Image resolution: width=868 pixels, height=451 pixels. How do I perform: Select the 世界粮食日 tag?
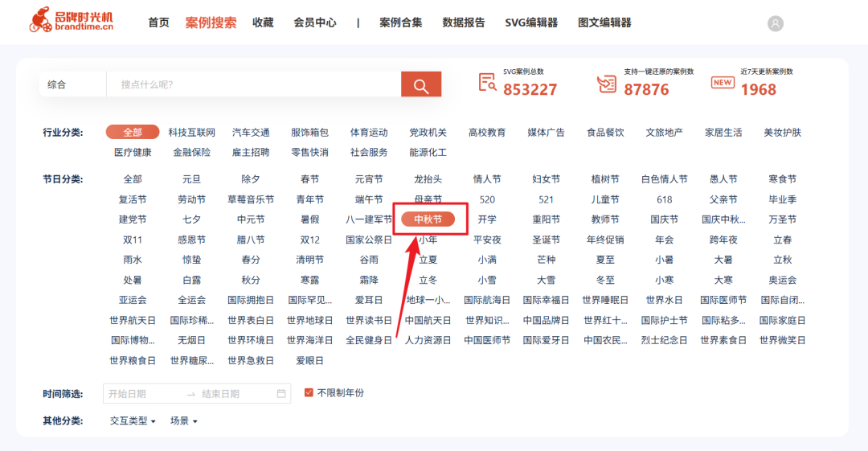click(x=133, y=361)
